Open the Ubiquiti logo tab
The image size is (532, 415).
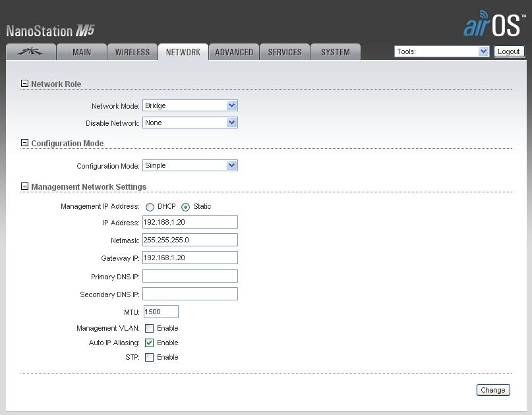point(31,52)
